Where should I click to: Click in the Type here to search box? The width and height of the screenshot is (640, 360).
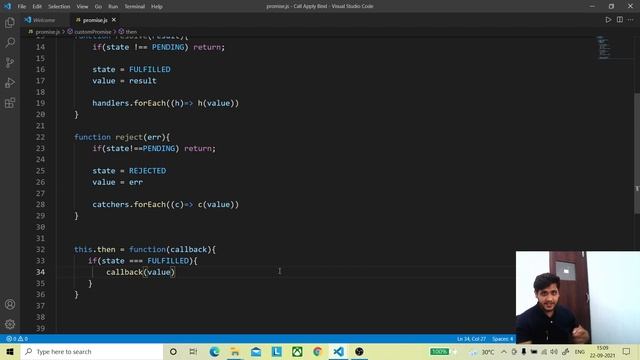coord(91,351)
